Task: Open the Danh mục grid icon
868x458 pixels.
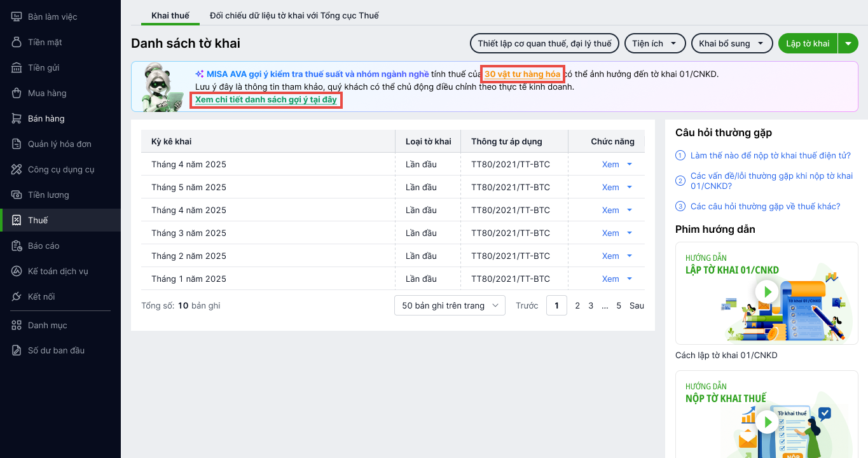Action: coord(17,325)
